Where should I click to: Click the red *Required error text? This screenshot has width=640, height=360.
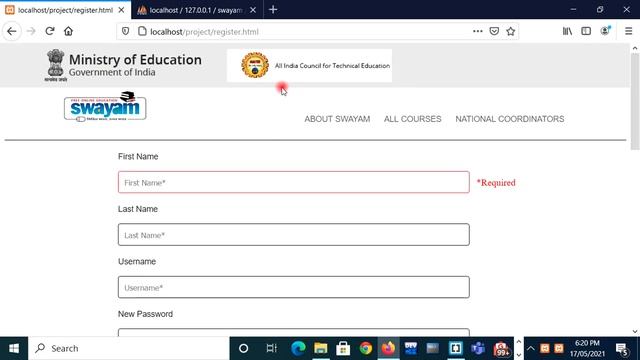[496, 182]
